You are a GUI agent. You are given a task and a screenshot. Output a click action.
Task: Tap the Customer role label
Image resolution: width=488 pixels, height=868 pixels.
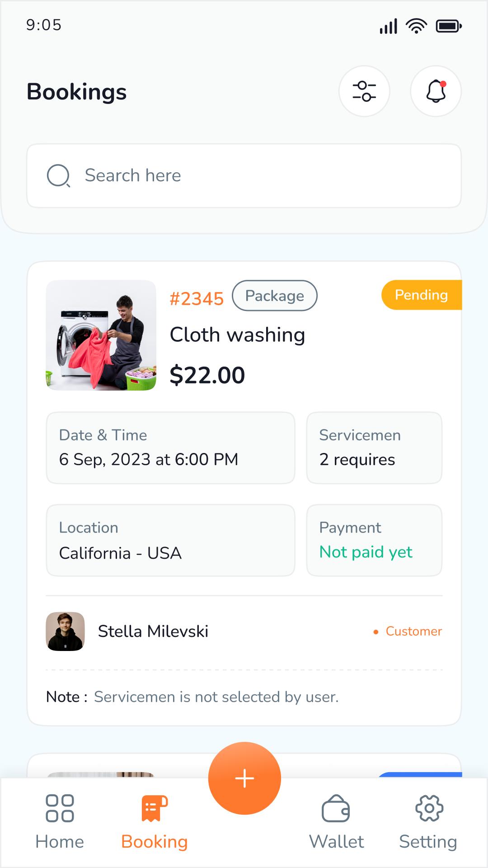413,632
